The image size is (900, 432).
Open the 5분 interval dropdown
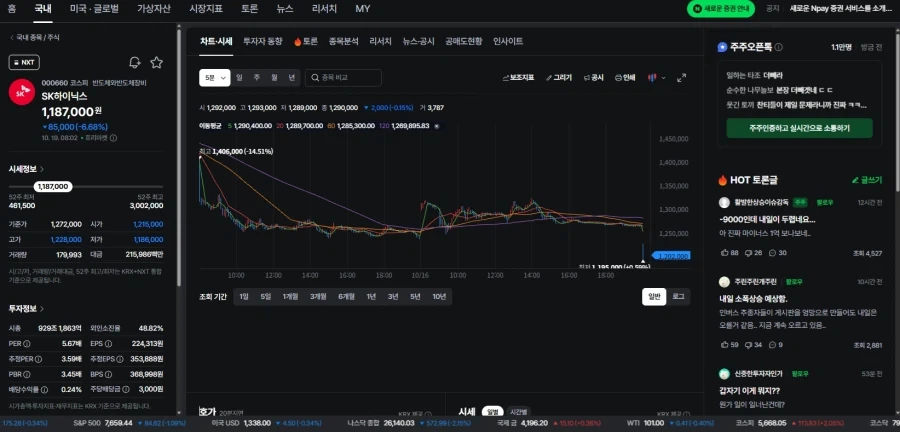[x=215, y=77]
